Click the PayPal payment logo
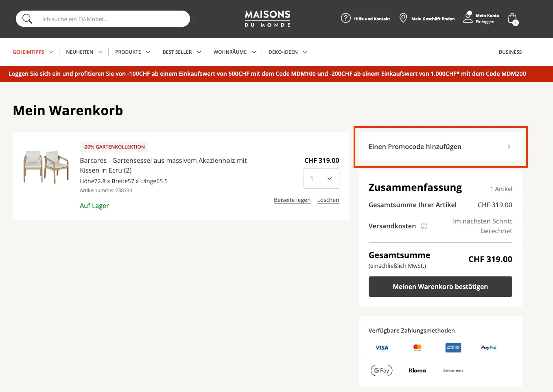The image size is (553, 392). coord(489,348)
